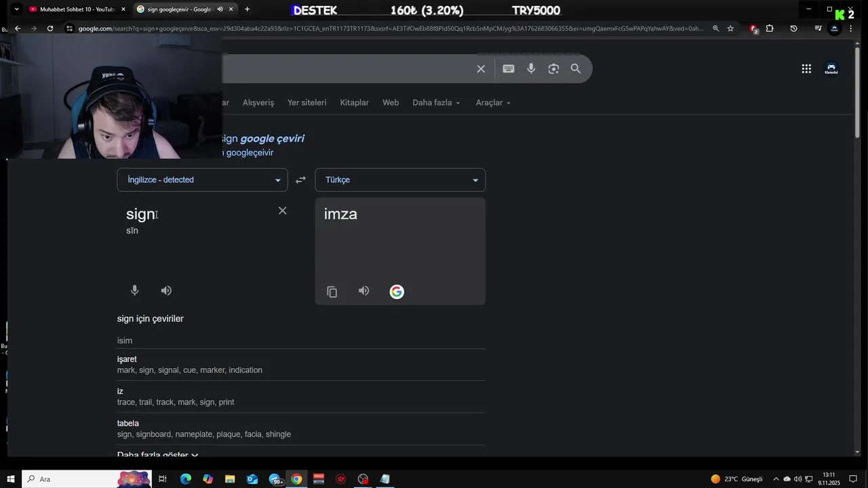Screen dimensions: 868x488
Task: Click the 'sign google çeviri' suggestion link
Action: (263, 138)
